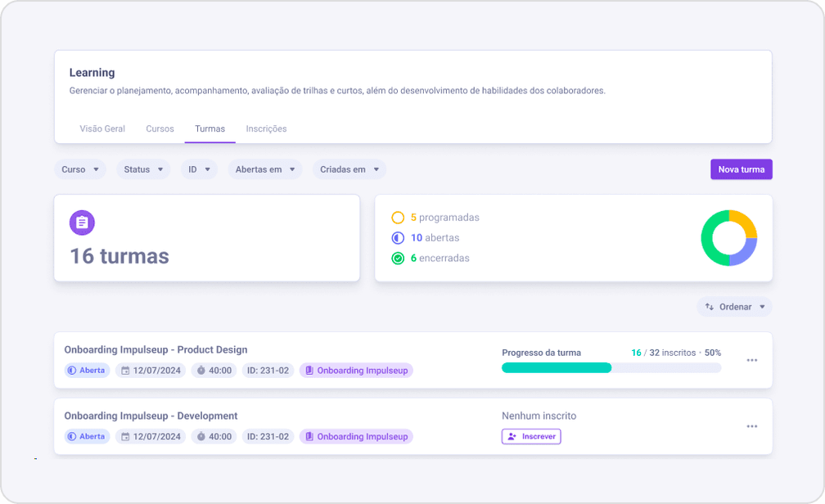Click '16 / 32 inscritos' count text
825x504 pixels.
point(664,353)
